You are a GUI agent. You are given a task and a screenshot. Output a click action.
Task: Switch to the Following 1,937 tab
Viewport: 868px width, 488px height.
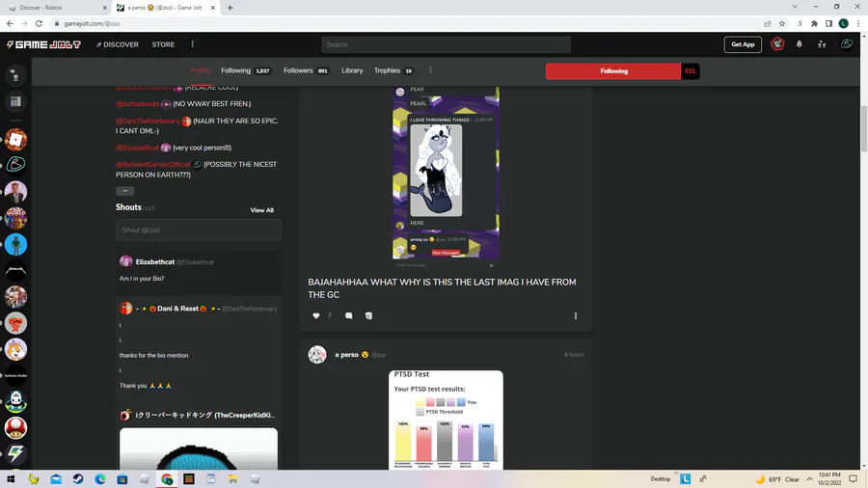pos(245,70)
